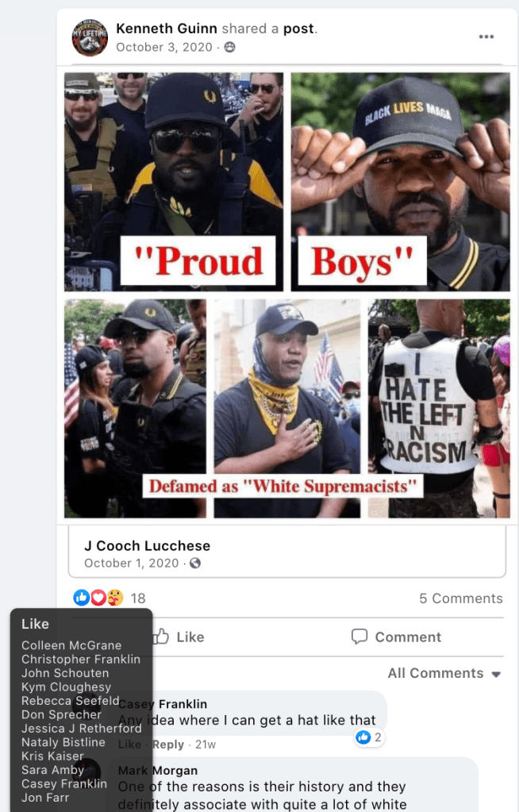Click the blue thumbs-up reaction icon
Viewport: 519px width, 812px height.
click(x=81, y=598)
